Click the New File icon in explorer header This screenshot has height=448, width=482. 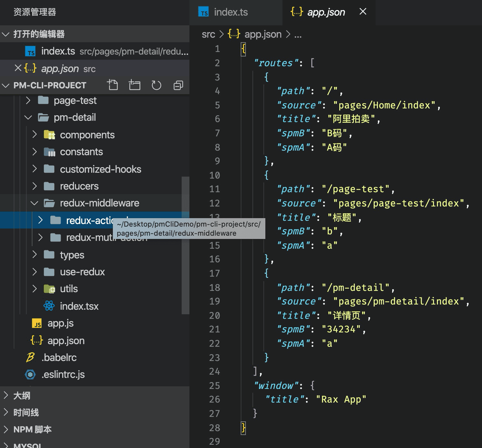[x=113, y=85]
